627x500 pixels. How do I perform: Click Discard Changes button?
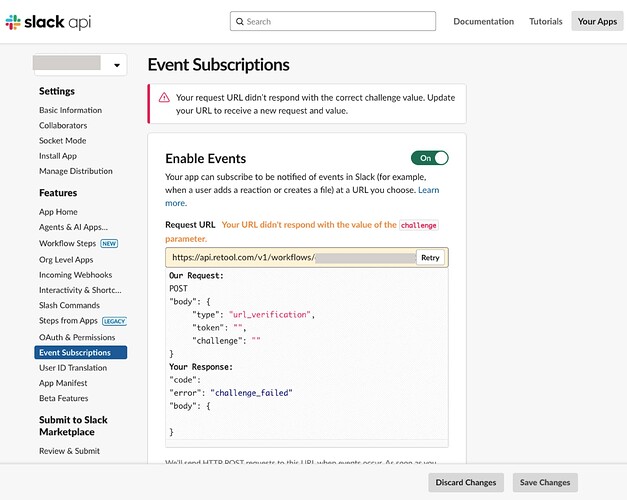tap(466, 482)
